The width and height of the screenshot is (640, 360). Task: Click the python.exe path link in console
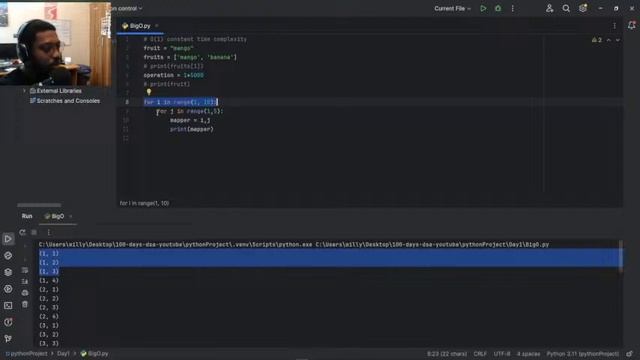(176, 244)
